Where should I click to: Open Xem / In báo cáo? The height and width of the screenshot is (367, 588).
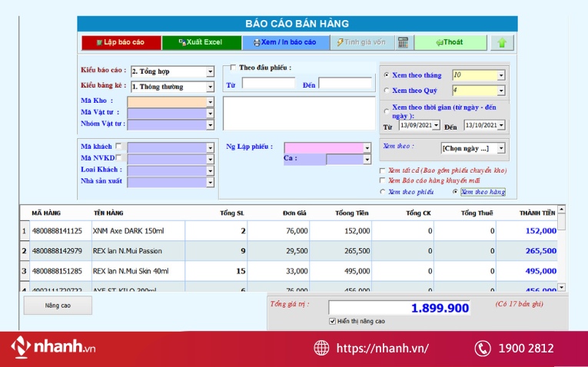(286, 42)
